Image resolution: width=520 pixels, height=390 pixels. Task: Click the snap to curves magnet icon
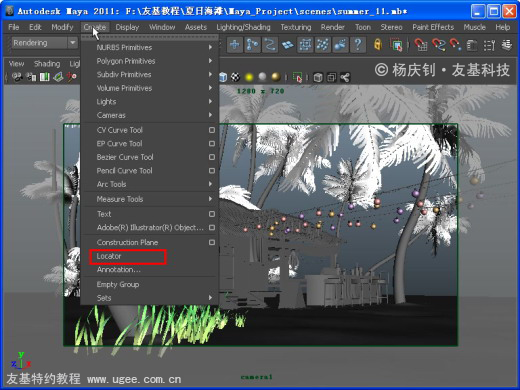click(438, 44)
